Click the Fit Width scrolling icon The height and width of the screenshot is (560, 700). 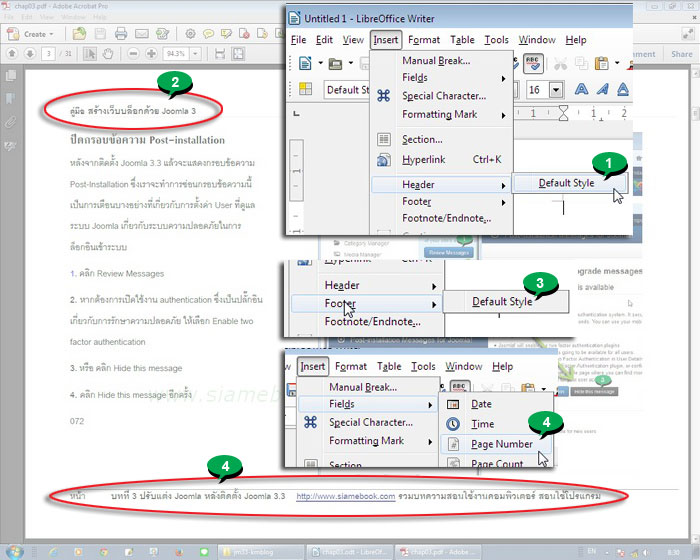[220, 54]
